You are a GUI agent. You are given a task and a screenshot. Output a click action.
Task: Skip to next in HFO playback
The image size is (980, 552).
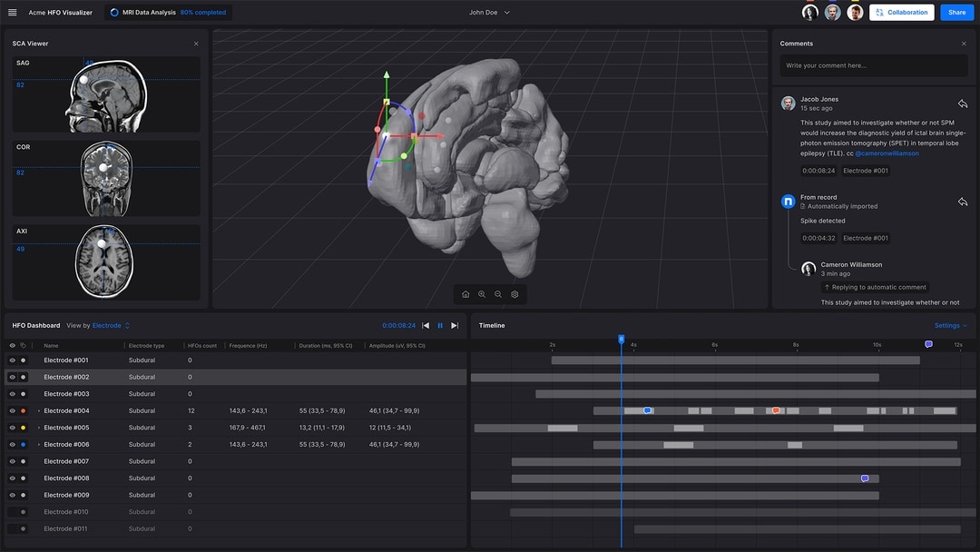point(455,326)
